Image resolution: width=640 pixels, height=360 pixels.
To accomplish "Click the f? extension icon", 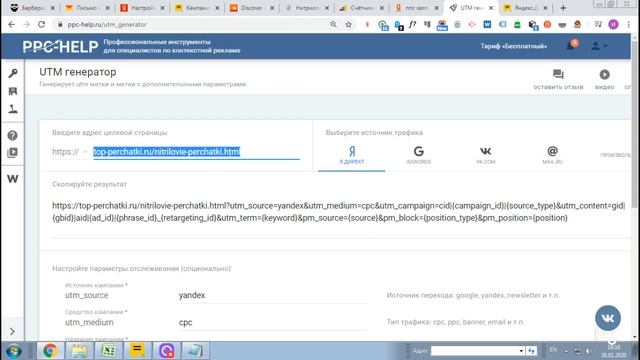I will coord(413,24).
